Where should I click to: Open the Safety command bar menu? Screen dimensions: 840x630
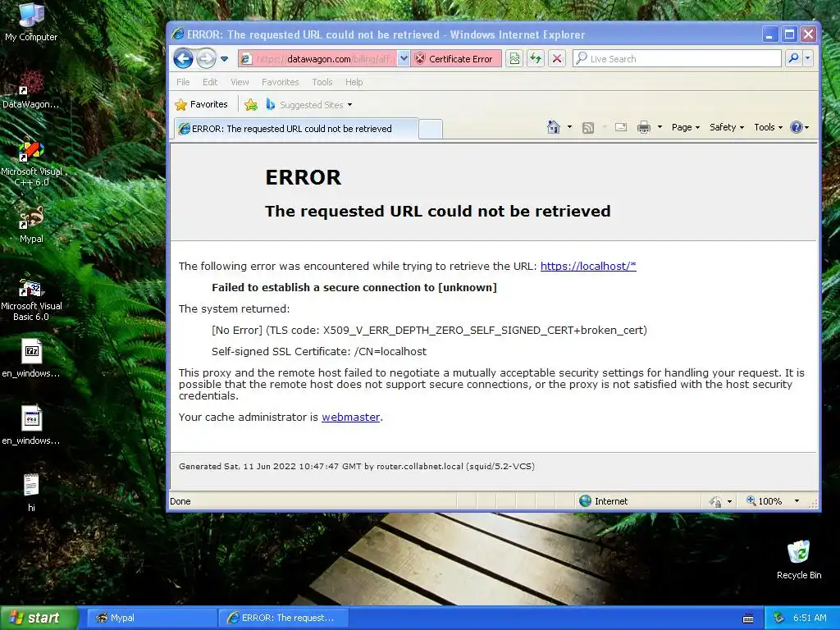(727, 127)
